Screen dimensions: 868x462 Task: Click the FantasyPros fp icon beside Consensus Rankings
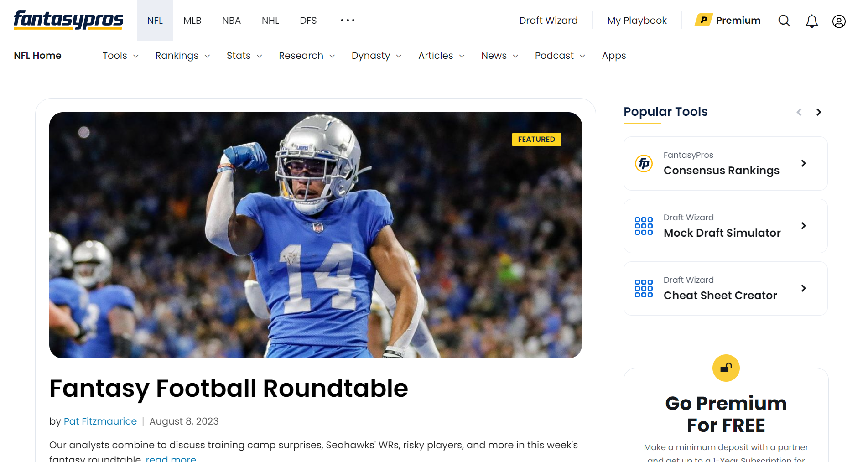tap(644, 163)
